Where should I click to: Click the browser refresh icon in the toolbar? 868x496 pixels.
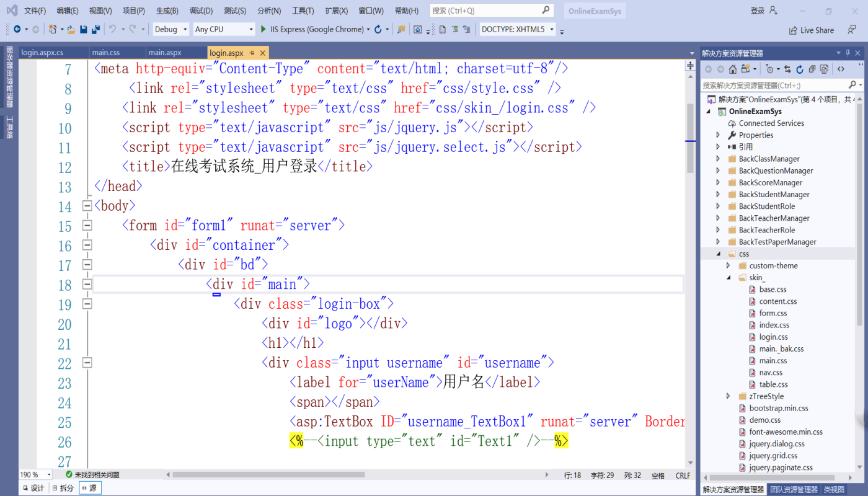click(378, 29)
